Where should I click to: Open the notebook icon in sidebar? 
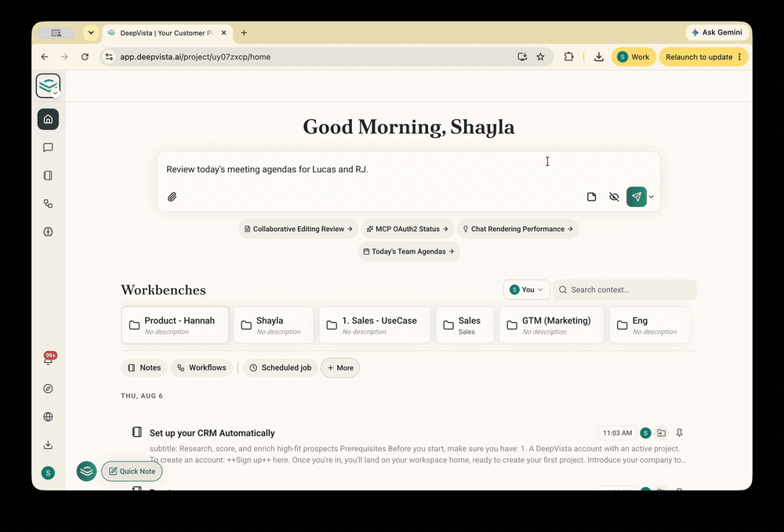tap(48, 176)
